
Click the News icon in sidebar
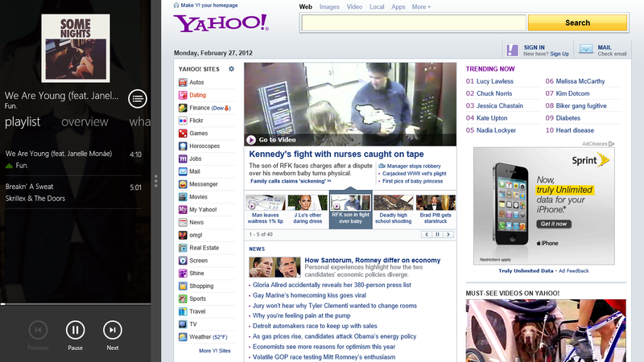(183, 223)
